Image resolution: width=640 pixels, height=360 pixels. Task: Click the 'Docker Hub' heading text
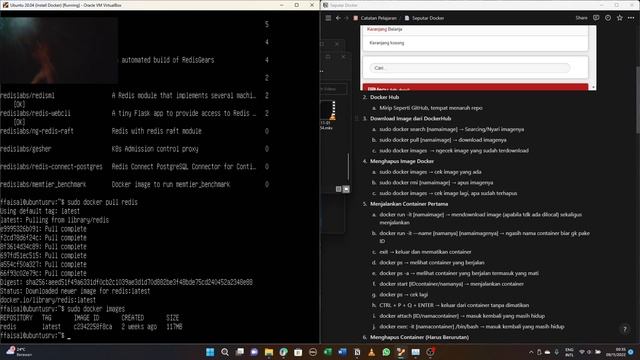click(x=384, y=97)
